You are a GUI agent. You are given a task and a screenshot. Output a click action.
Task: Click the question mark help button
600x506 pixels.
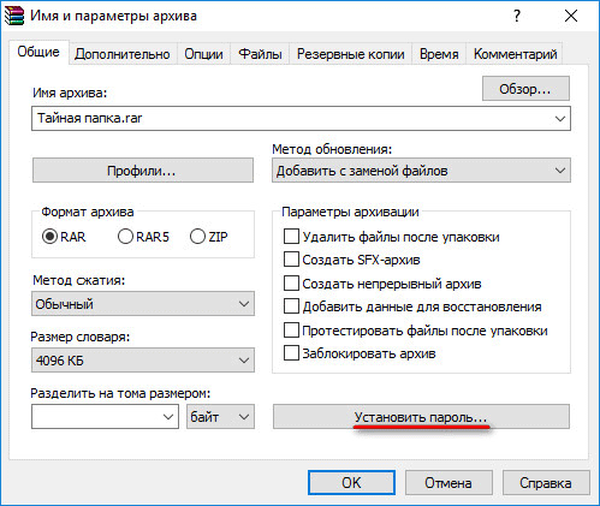(x=516, y=17)
